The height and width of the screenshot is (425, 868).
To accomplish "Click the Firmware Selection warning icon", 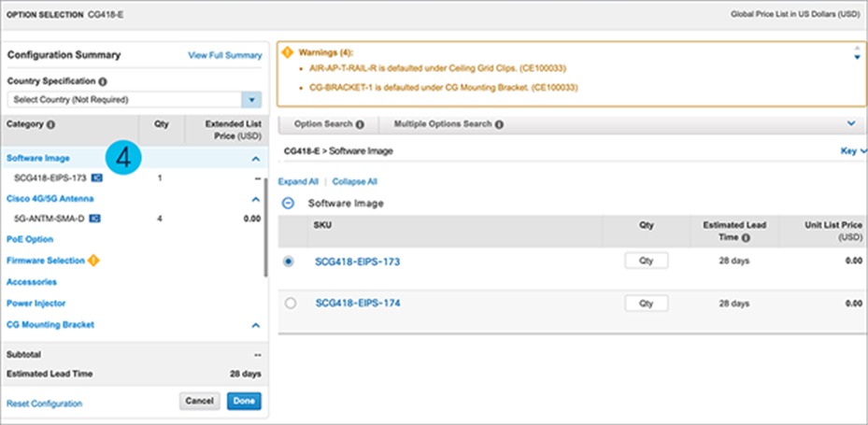I will click(93, 260).
